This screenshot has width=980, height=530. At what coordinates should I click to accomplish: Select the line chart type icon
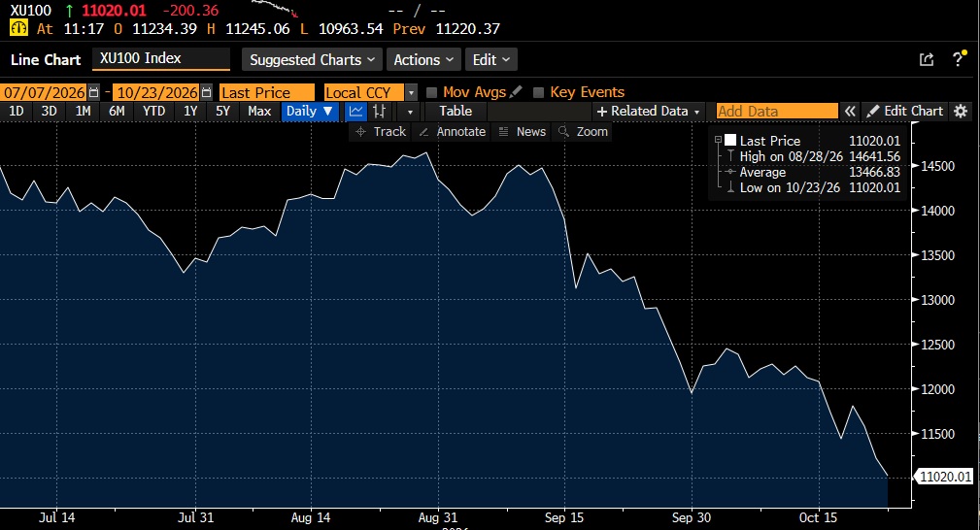pos(355,112)
